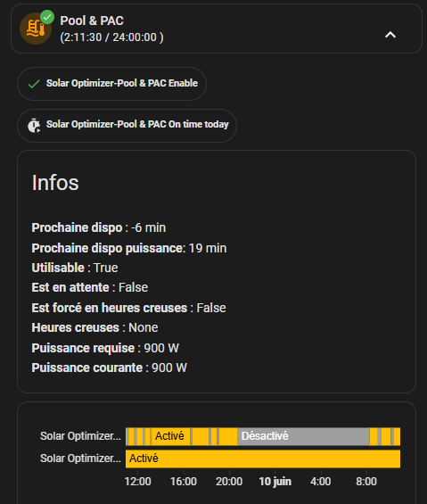Click the 8:00 tick on history axis
This screenshot has width=427, height=504.
[x=366, y=482]
